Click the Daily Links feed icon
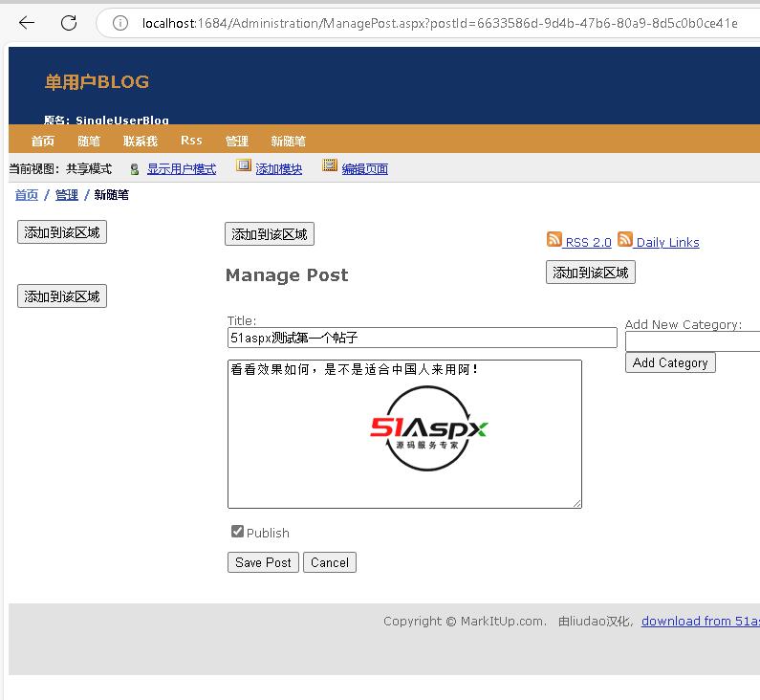The image size is (760, 700). click(x=625, y=239)
